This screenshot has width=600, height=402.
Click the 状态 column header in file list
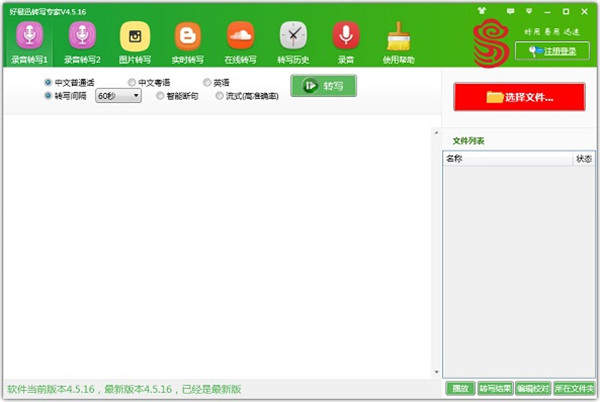[584, 158]
